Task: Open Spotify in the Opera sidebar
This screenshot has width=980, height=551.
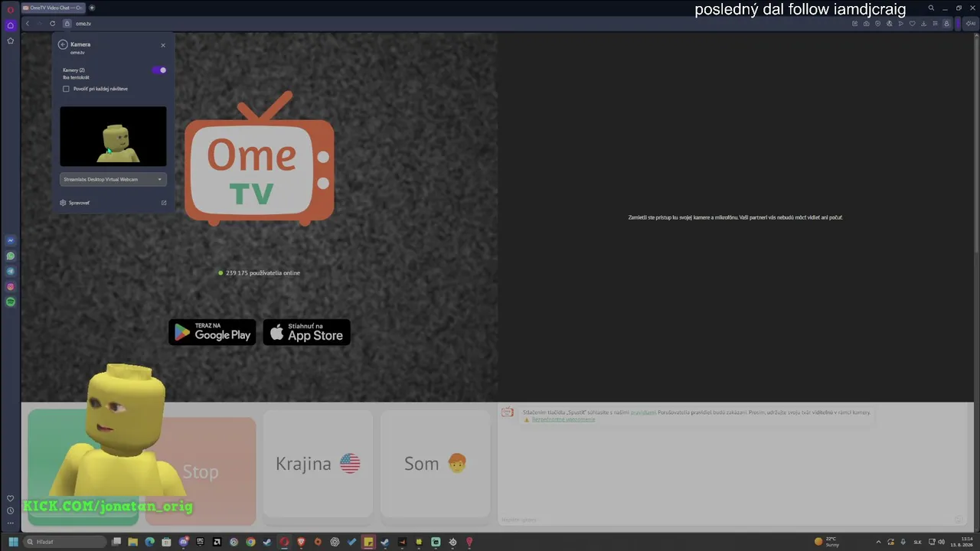Action: (11, 302)
